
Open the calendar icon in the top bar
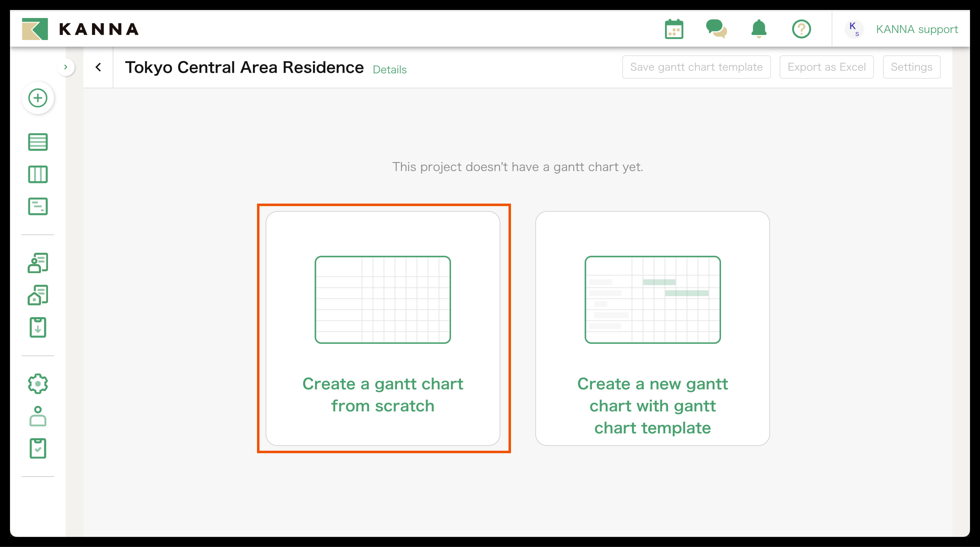[674, 29]
